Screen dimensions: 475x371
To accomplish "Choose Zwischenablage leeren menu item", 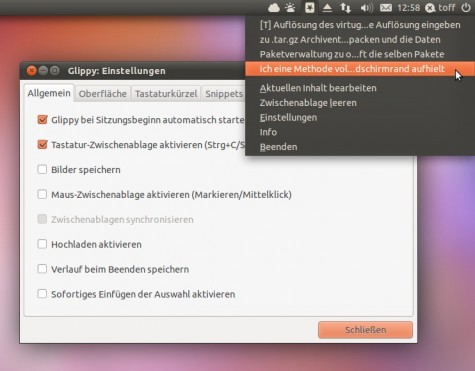I will pyautogui.click(x=360, y=103).
